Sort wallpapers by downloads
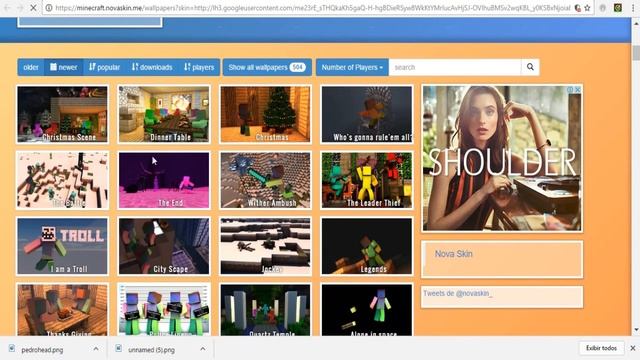This screenshot has height=360, width=640. click(152, 67)
